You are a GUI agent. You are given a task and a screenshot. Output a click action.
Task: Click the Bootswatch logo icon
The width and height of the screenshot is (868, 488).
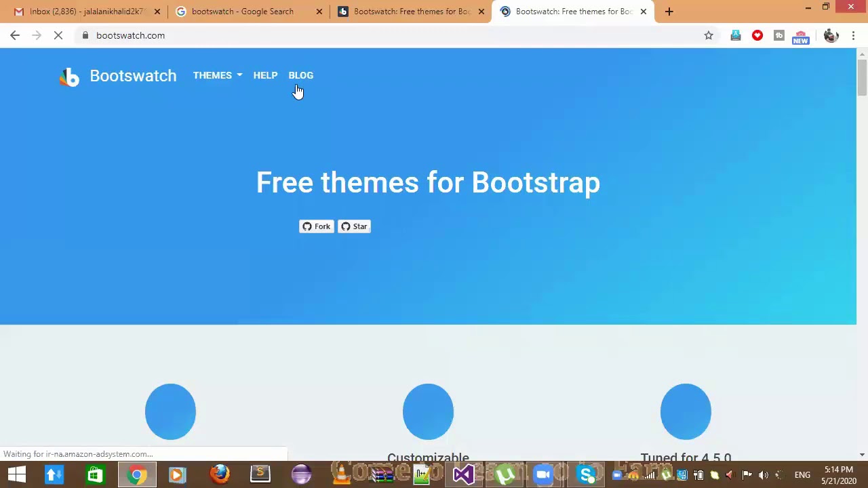point(69,77)
